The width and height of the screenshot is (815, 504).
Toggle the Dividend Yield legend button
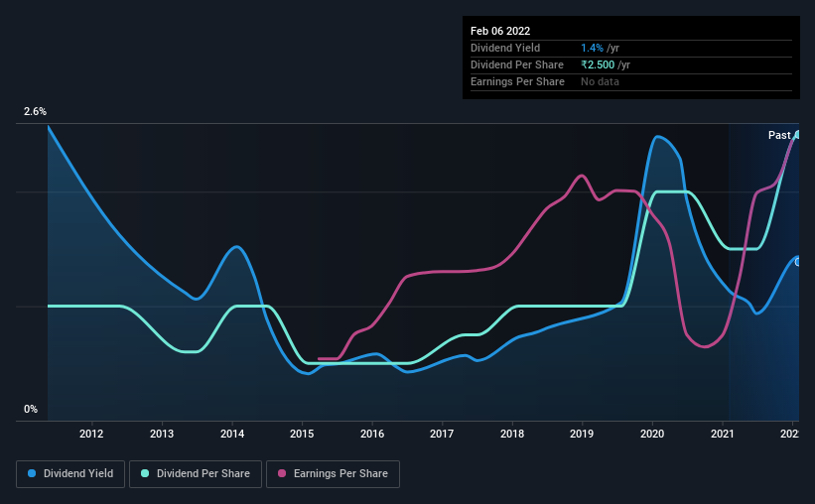(70, 474)
